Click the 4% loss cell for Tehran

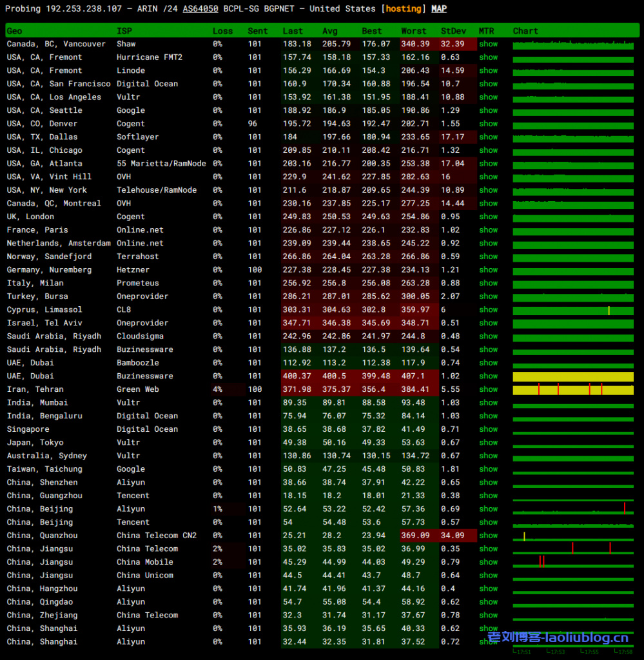pyautogui.click(x=218, y=389)
